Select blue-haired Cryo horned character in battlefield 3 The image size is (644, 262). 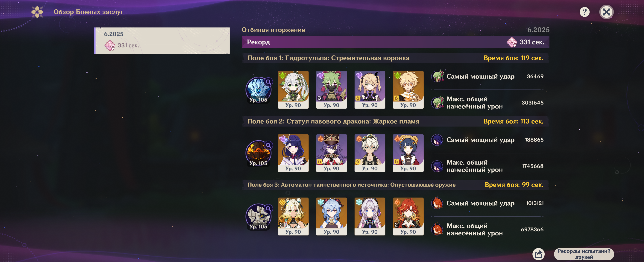(x=331, y=216)
